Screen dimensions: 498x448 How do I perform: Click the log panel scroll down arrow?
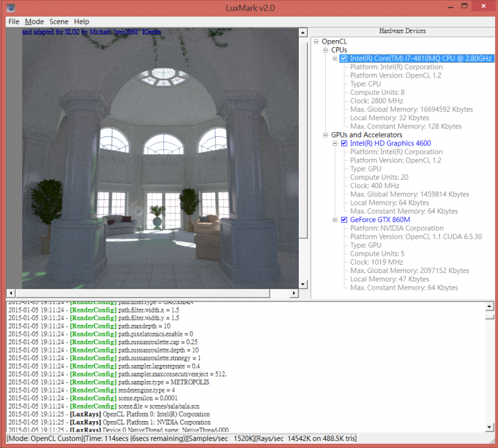[490, 427]
